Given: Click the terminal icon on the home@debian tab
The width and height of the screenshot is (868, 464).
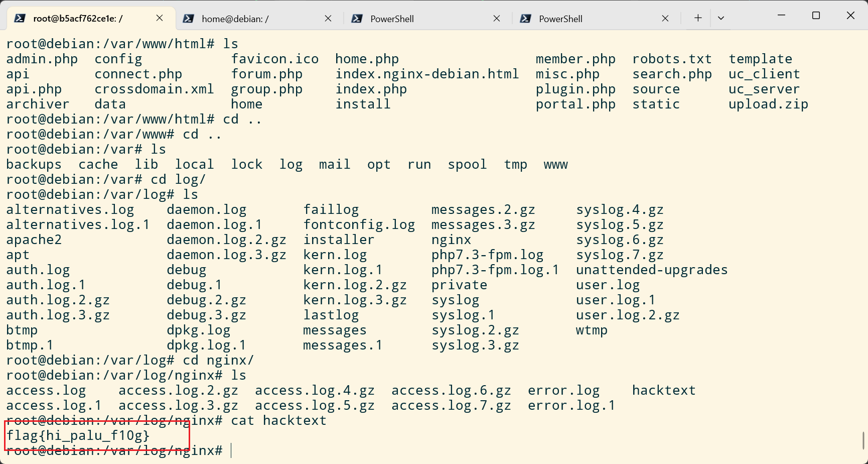Looking at the screenshot, I should click(189, 19).
